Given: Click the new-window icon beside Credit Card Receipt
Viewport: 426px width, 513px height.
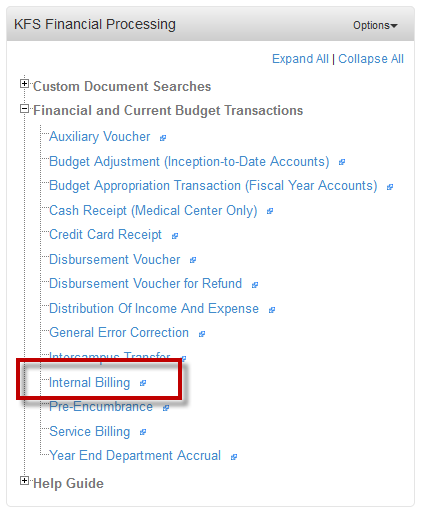Looking at the screenshot, I should click(175, 236).
